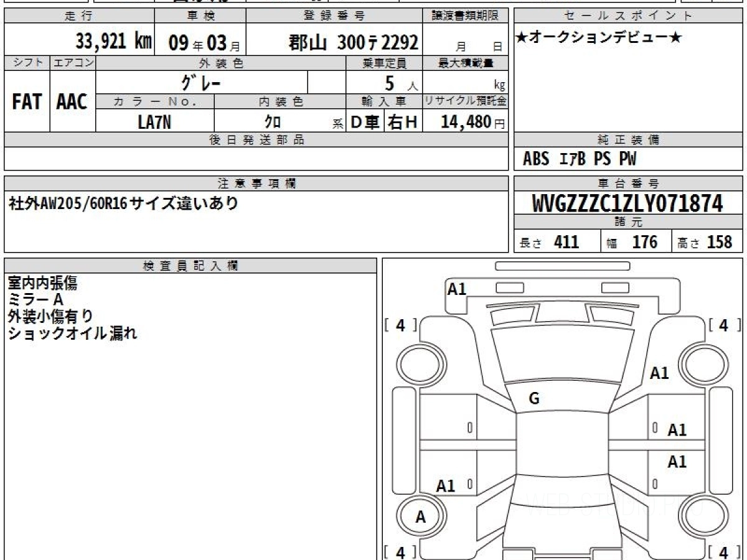Click the 内装色 header
Screen dimensions: 747x560
[x=280, y=101]
